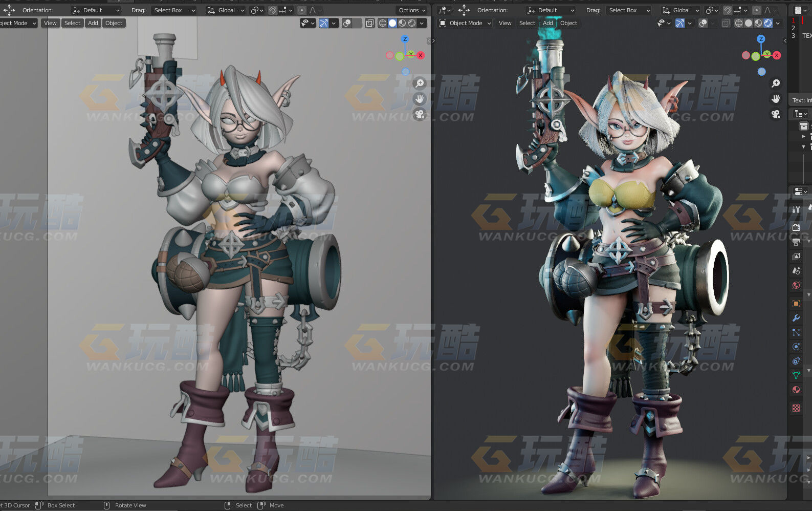
Task: Open Object Mode dropdown in rendered viewport
Action: [x=465, y=23]
